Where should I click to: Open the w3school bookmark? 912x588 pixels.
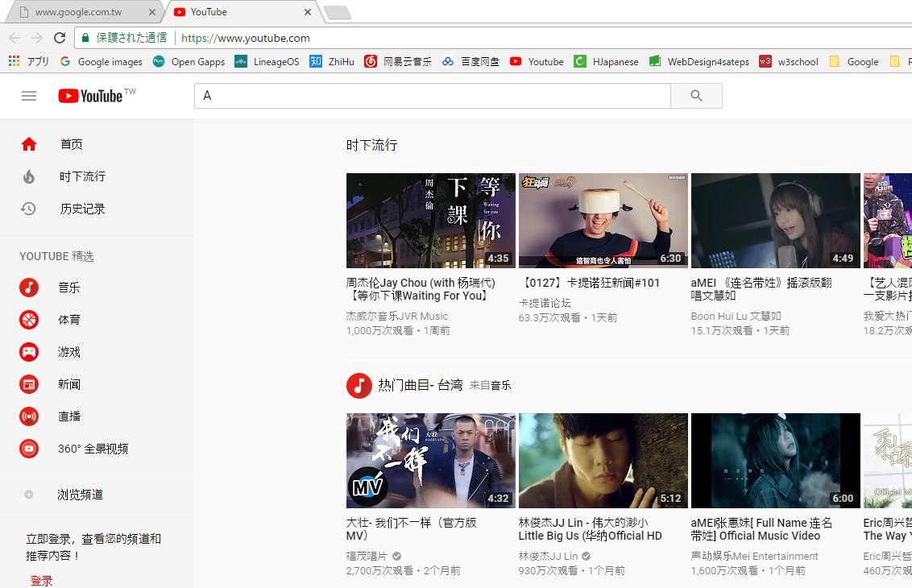(x=789, y=61)
